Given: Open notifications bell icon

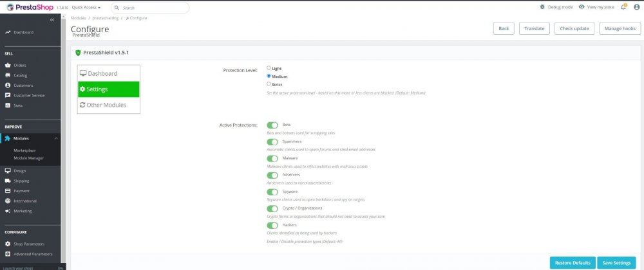Looking at the screenshot, I should pyautogui.click(x=623, y=7).
